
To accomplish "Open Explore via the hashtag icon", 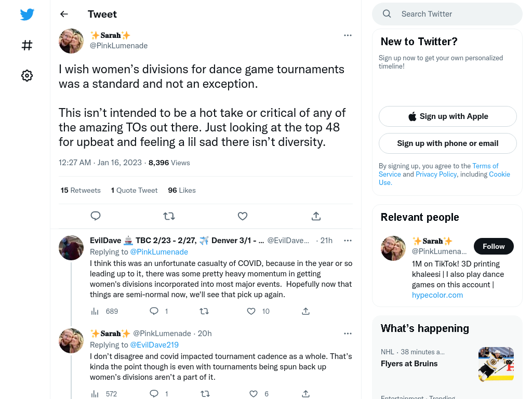I will coord(27,45).
